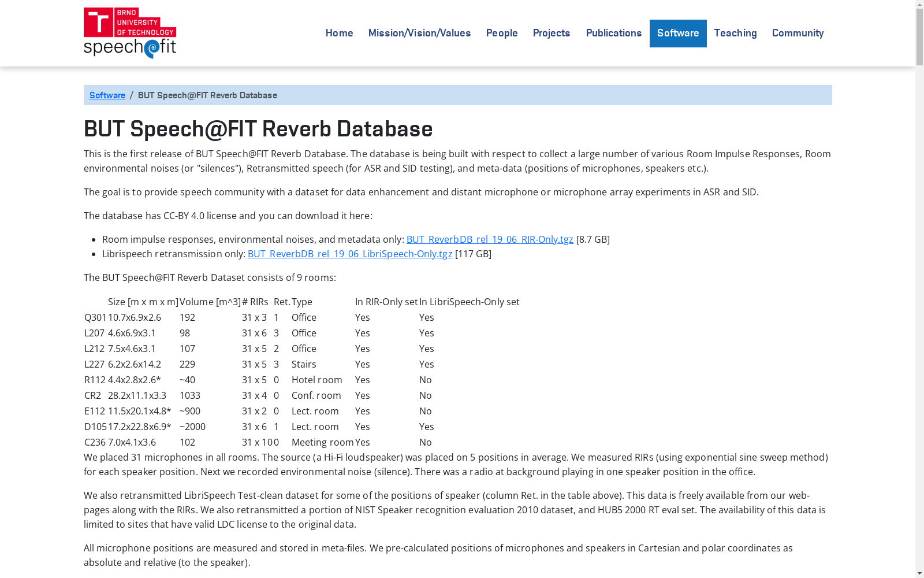Click the Hotel room type cell
The height and width of the screenshot is (578, 924).
coord(317,380)
